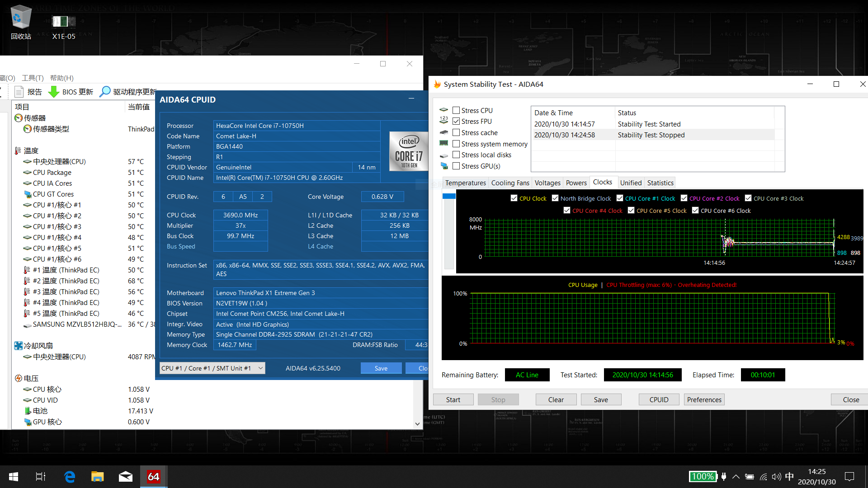Toggle the CPU Core #4 Clock checkbox
The height and width of the screenshot is (488, 868).
567,210
